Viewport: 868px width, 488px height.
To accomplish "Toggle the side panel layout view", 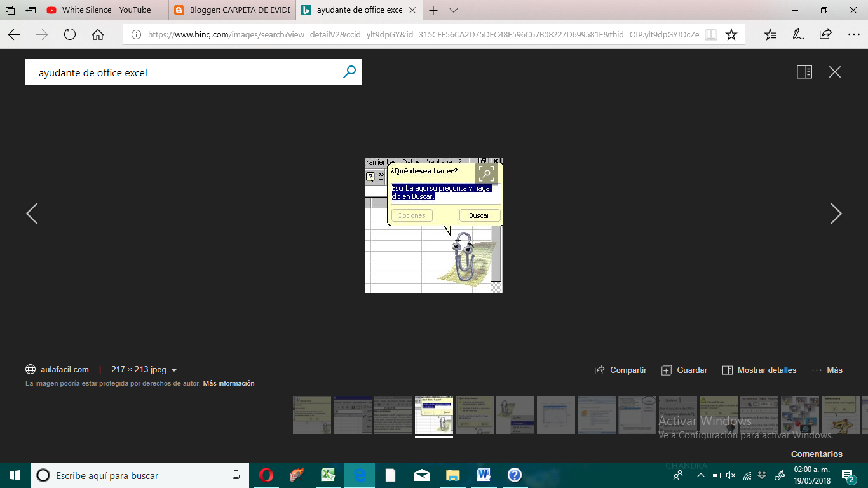I will point(804,72).
